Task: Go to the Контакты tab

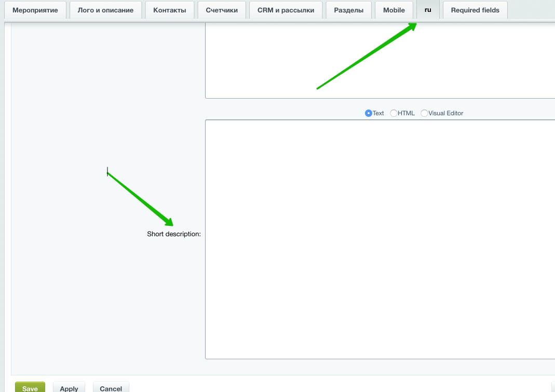Action: point(169,10)
